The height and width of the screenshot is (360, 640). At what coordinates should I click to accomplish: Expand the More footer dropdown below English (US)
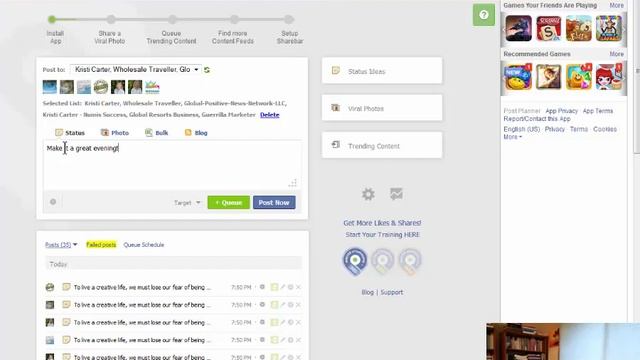click(x=513, y=137)
